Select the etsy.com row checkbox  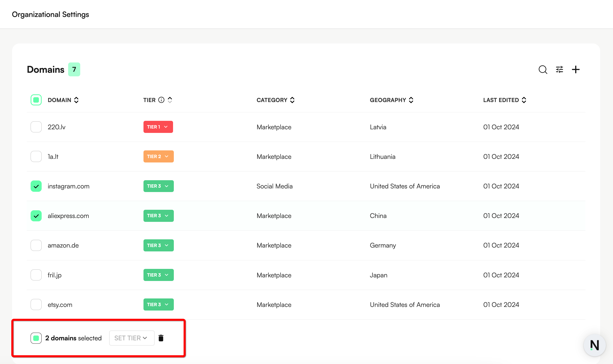pos(36,305)
